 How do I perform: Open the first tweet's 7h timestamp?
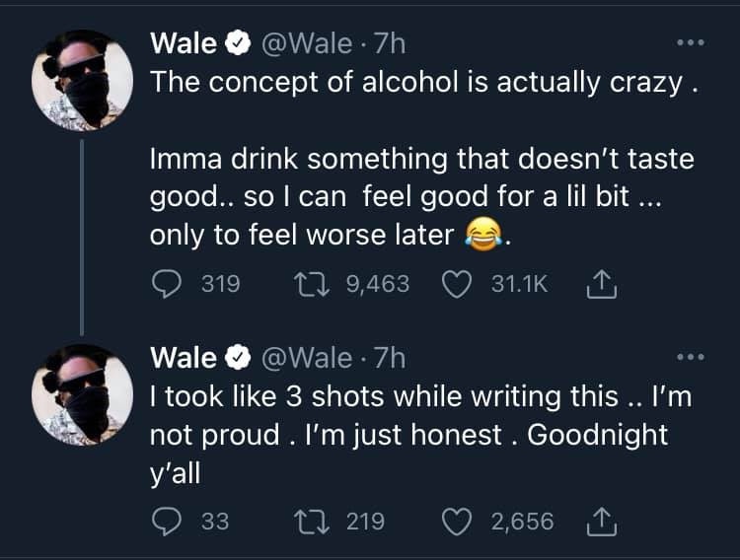click(x=385, y=44)
